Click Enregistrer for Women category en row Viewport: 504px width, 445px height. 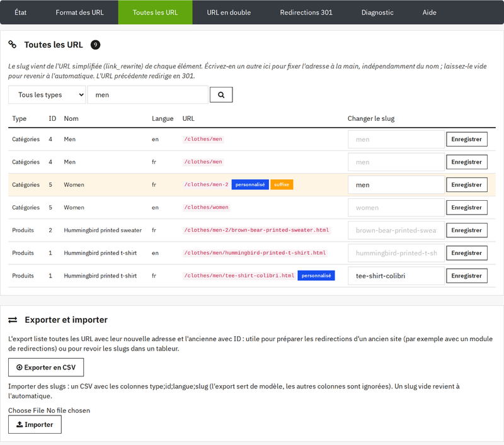pyautogui.click(x=466, y=208)
